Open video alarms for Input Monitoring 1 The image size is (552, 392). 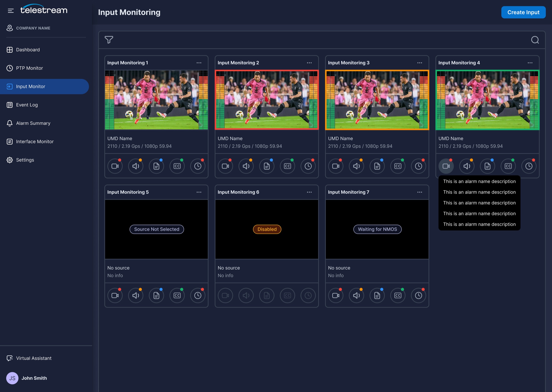[115, 166]
